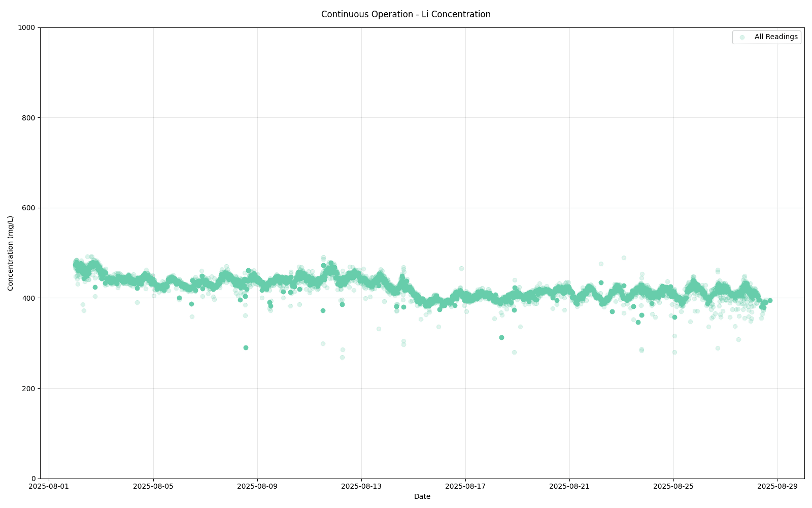Click the 2025-08-25 date tick label

pos(673,486)
